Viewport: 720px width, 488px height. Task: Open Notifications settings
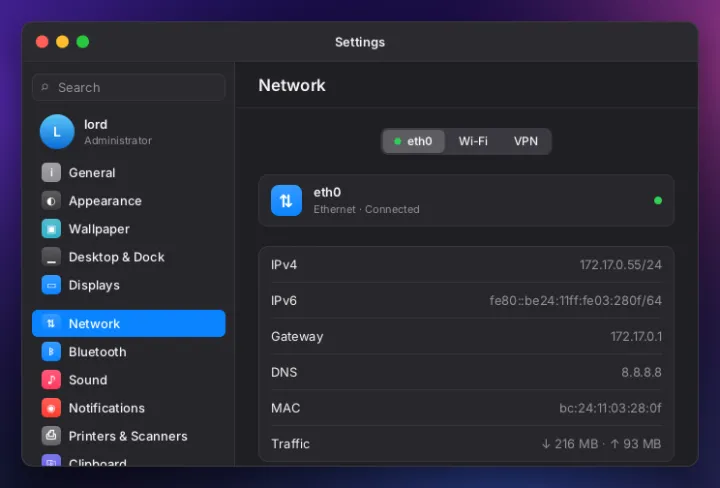129,408
